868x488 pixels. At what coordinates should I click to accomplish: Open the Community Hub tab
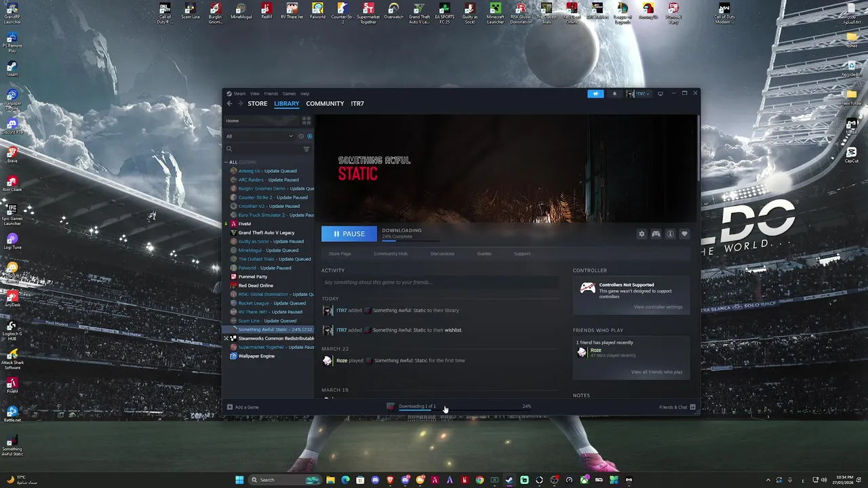[391, 253]
